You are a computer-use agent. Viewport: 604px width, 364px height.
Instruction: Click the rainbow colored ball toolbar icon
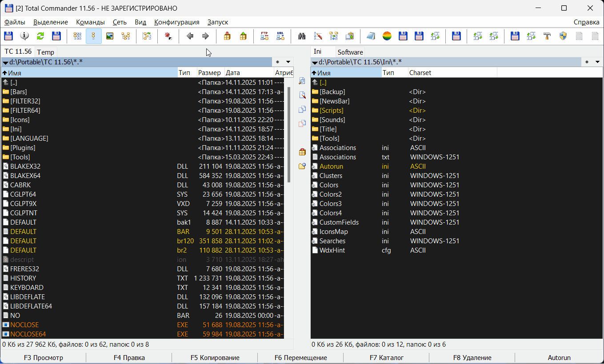387,36
